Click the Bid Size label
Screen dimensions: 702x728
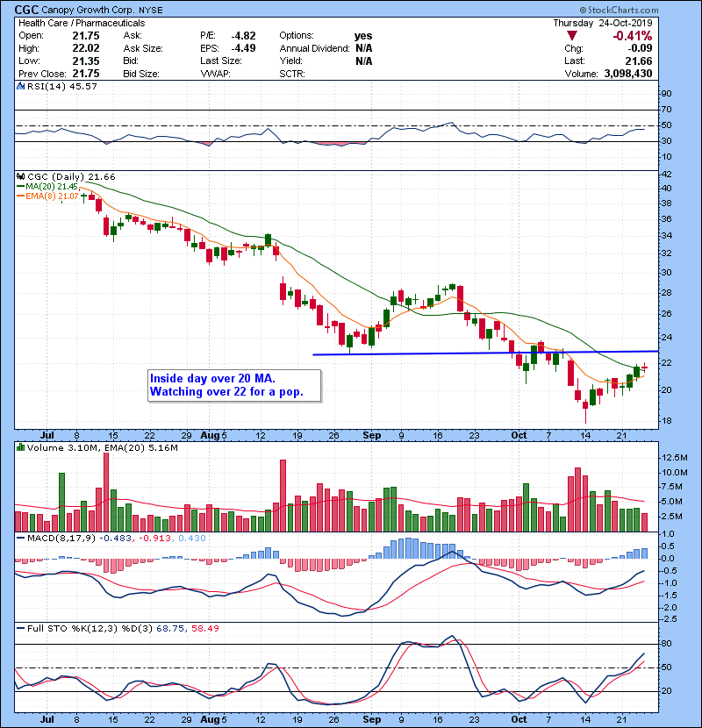tap(141, 74)
